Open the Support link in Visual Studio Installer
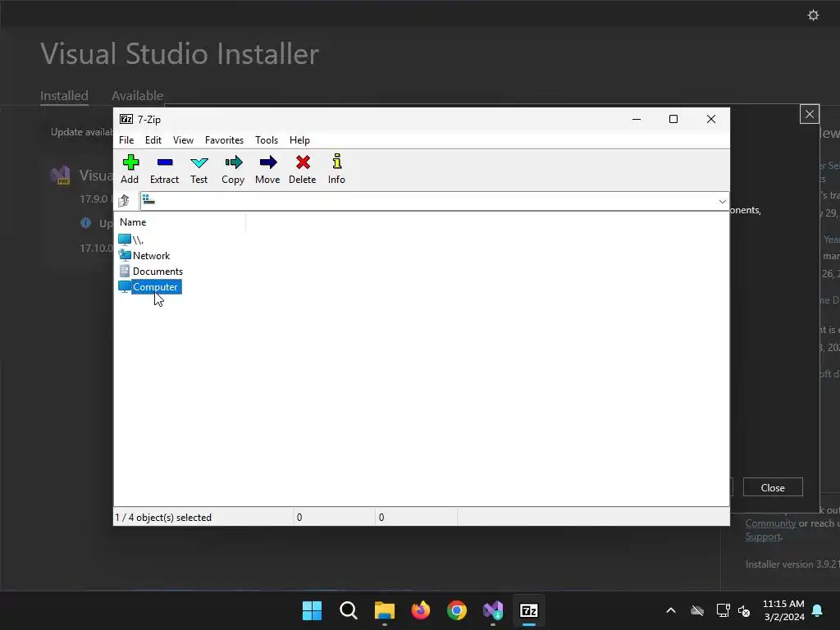The width and height of the screenshot is (840, 630). coord(763,536)
